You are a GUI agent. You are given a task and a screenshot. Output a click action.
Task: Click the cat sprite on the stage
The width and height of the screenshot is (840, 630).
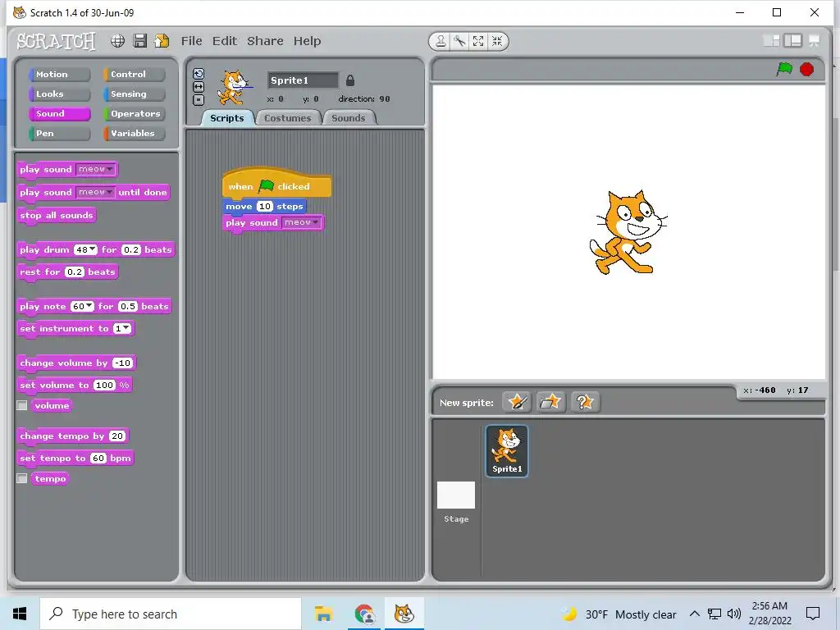point(627,232)
